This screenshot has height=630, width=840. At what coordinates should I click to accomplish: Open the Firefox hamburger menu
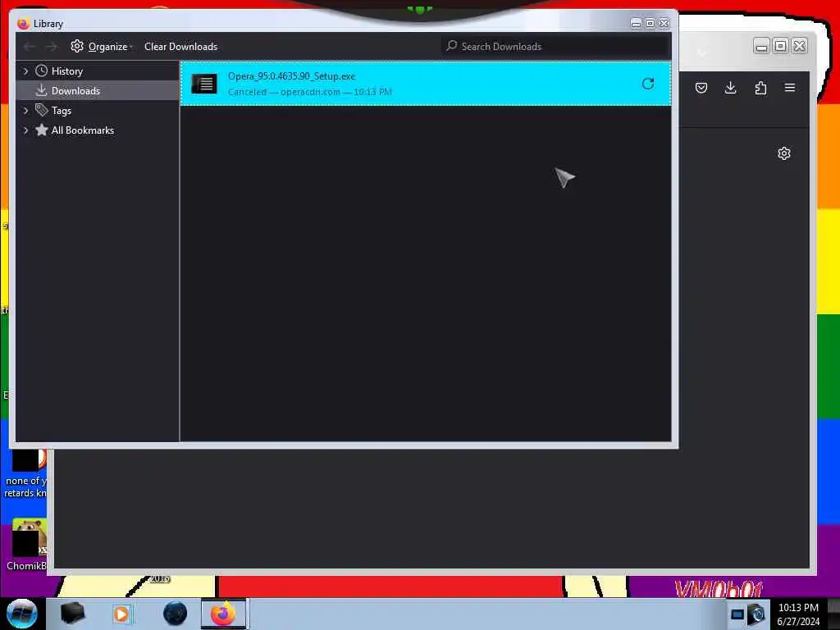[x=790, y=88]
